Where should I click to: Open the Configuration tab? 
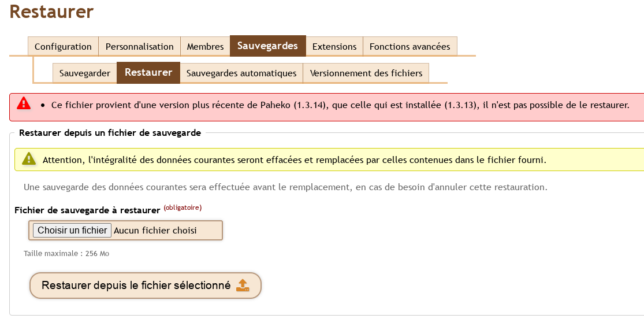(x=63, y=46)
